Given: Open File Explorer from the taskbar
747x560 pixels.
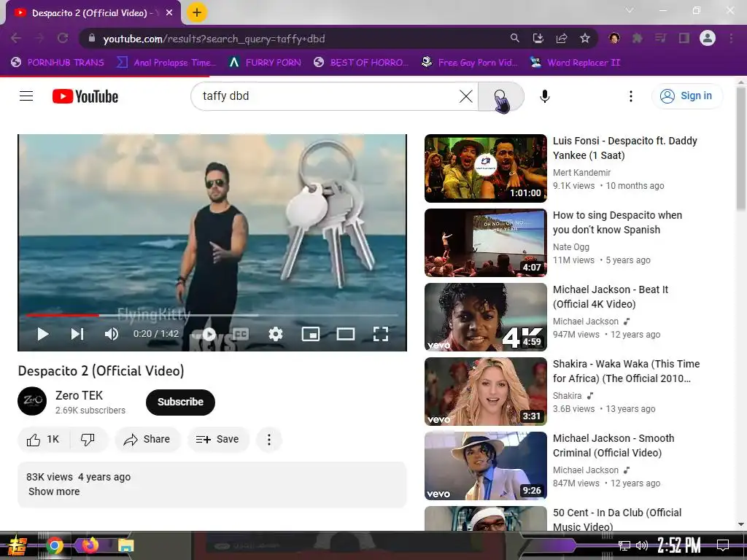Looking at the screenshot, I should pyautogui.click(x=125, y=545).
